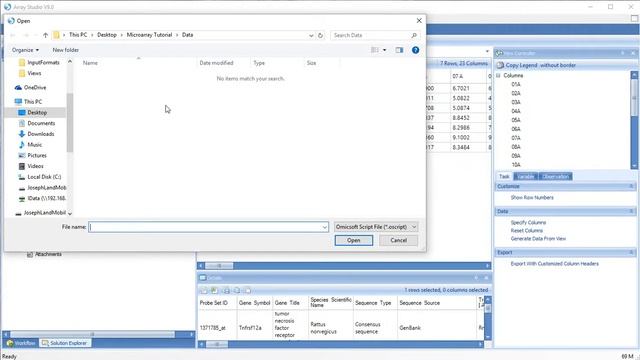Viewport: 640px width, 360px height.
Task: Click the print icon in Details toolbar
Action: click(226, 290)
